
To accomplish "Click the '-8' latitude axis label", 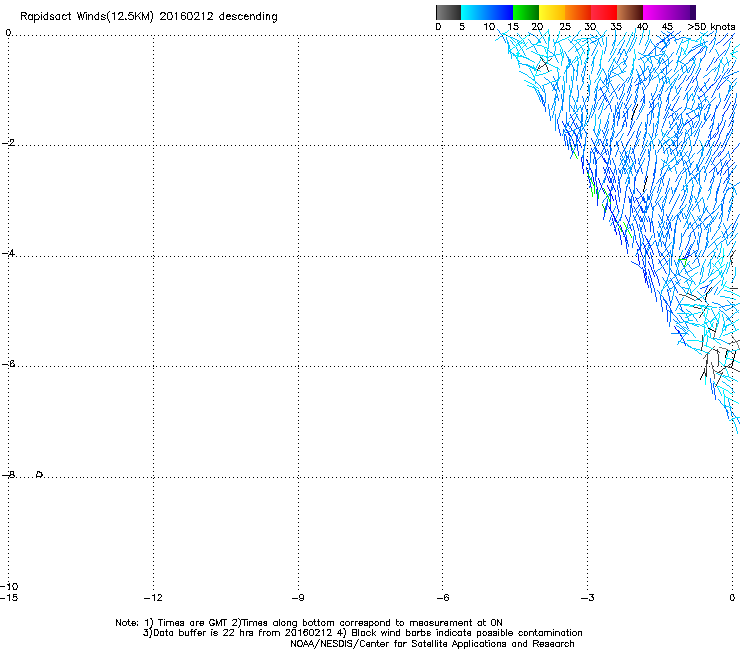I will click(8, 474).
